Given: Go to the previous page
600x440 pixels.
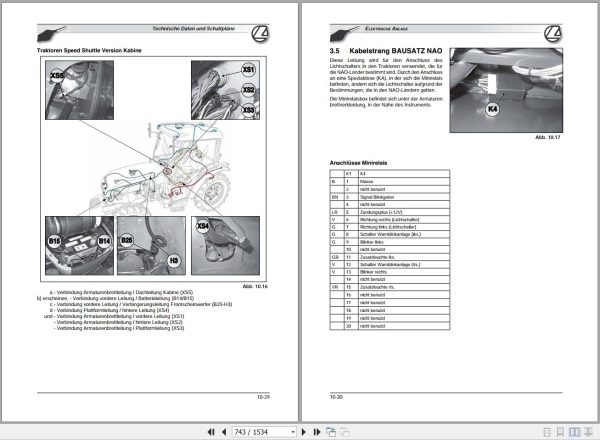Looking at the screenshot, I should click(224, 432).
